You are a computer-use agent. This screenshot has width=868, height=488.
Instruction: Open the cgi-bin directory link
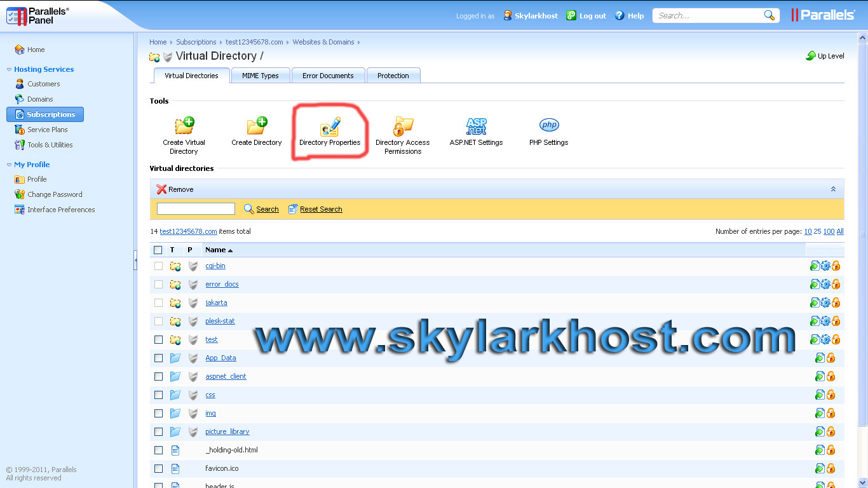215,266
